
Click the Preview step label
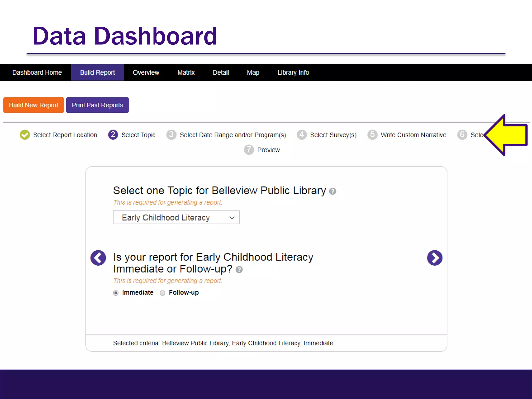[x=269, y=150]
